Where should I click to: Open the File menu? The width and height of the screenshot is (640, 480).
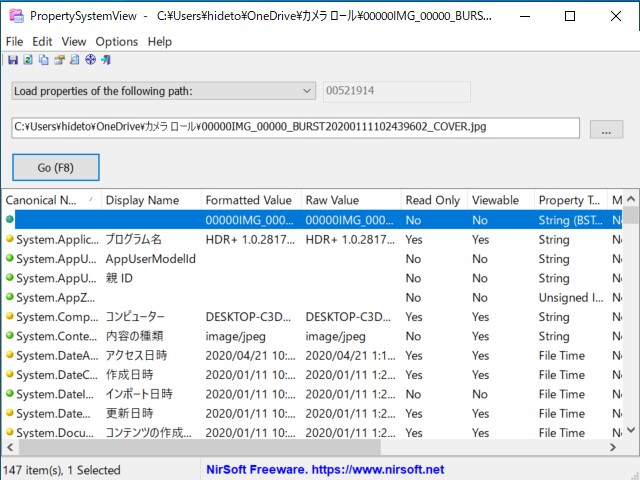point(14,42)
